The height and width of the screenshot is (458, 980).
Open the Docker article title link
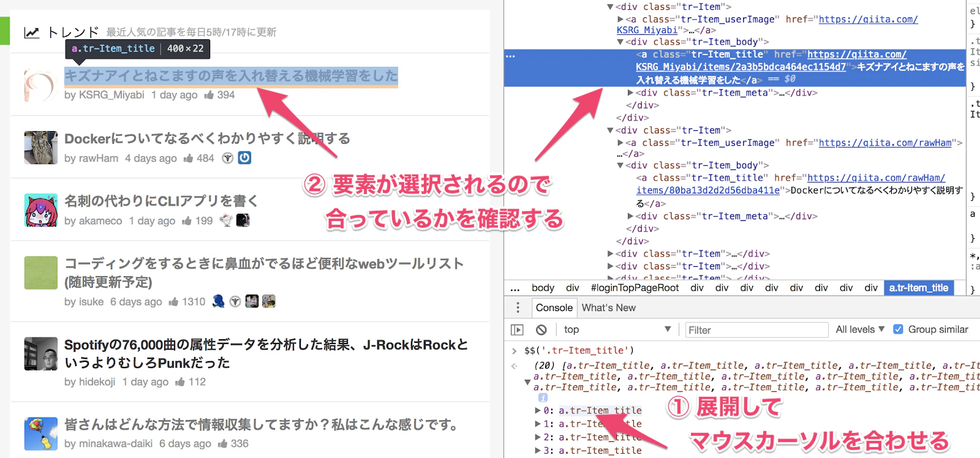[x=207, y=138]
